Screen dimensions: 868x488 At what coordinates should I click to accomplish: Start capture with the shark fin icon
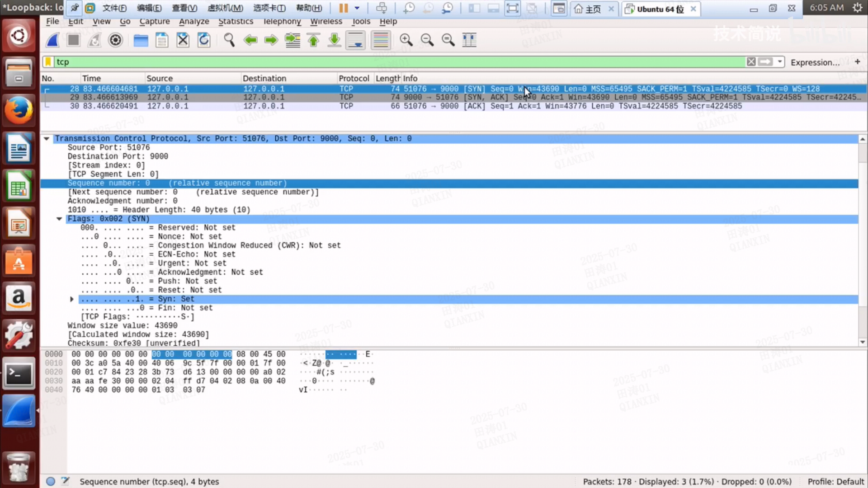point(52,40)
